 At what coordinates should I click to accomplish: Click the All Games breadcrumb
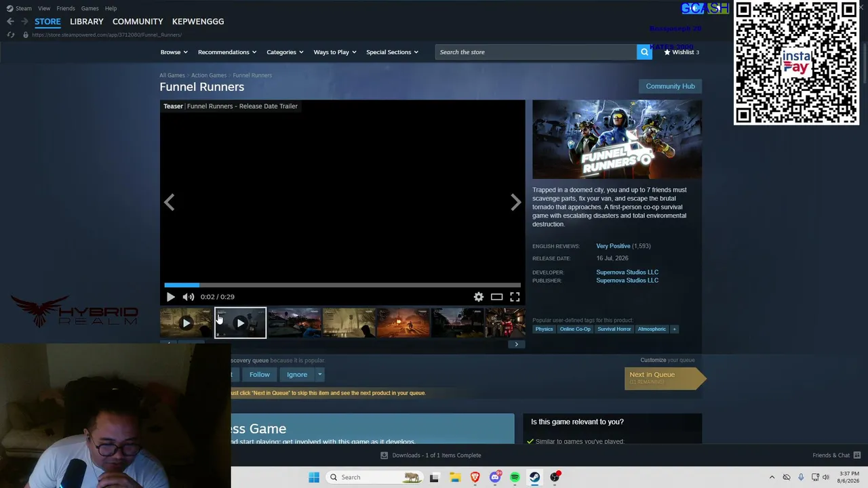tap(172, 75)
